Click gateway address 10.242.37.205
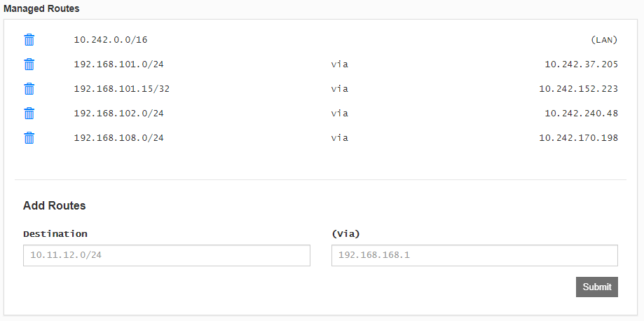Image resolution: width=644 pixels, height=321 pixels. (581, 64)
